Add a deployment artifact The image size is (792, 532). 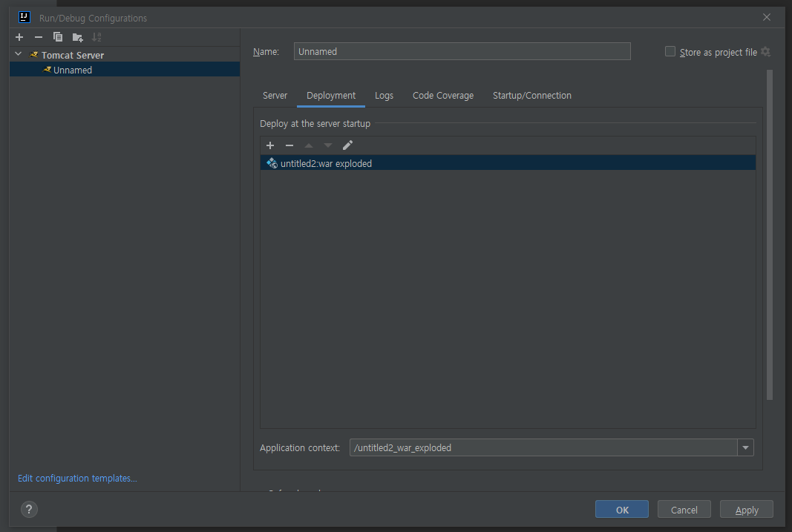(x=270, y=145)
